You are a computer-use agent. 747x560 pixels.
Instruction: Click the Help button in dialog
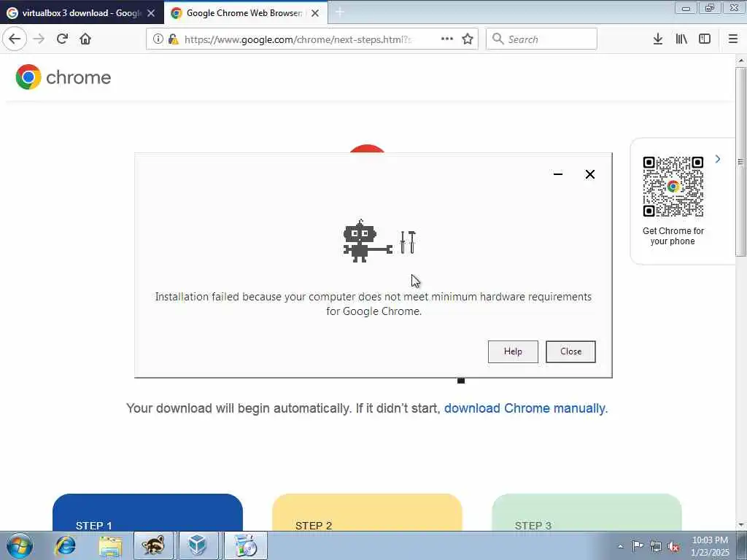(x=513, y=351)
